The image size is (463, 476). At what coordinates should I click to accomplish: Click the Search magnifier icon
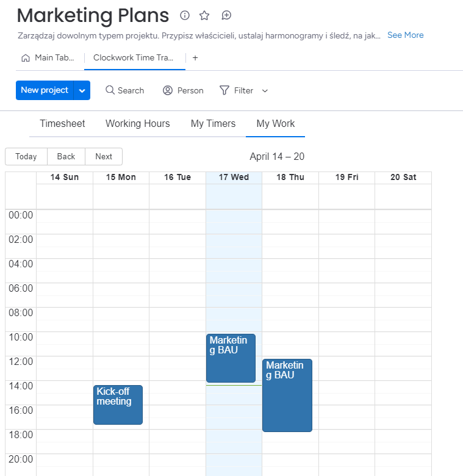(x=110, y=90)
